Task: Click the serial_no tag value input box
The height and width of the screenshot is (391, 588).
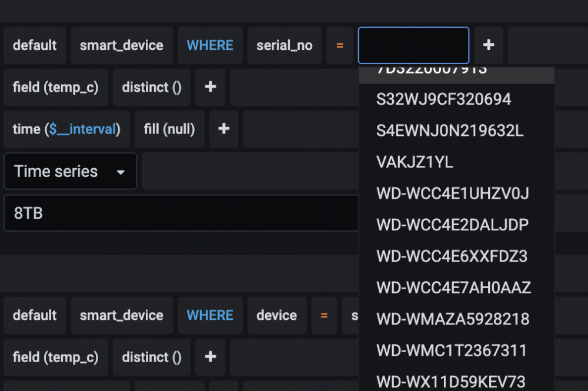Action: coord(413,45)
